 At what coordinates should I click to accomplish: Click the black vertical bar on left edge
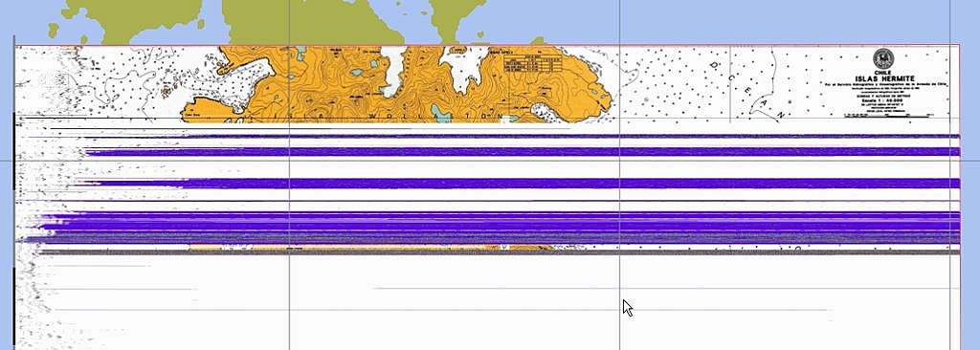pos(13,151)
